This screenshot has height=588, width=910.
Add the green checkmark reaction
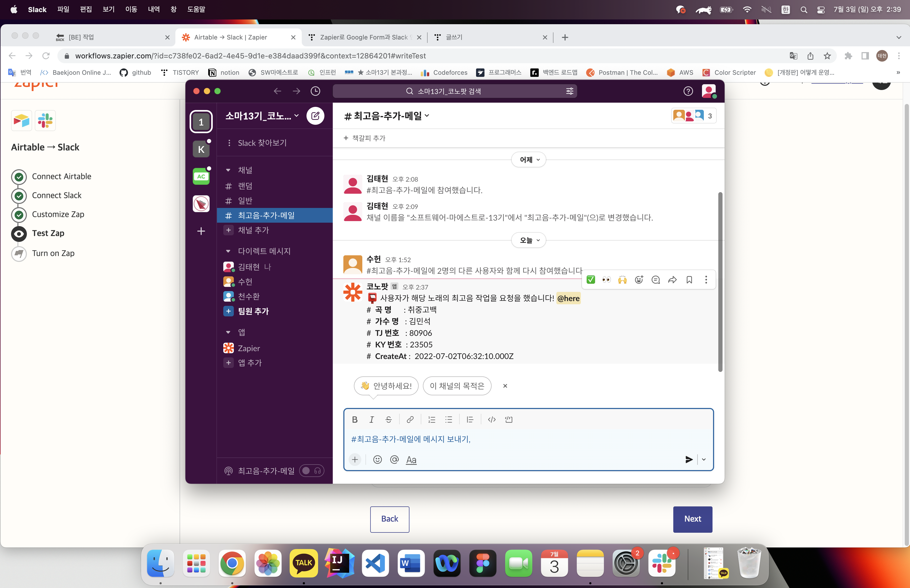(x=590, y=280)
